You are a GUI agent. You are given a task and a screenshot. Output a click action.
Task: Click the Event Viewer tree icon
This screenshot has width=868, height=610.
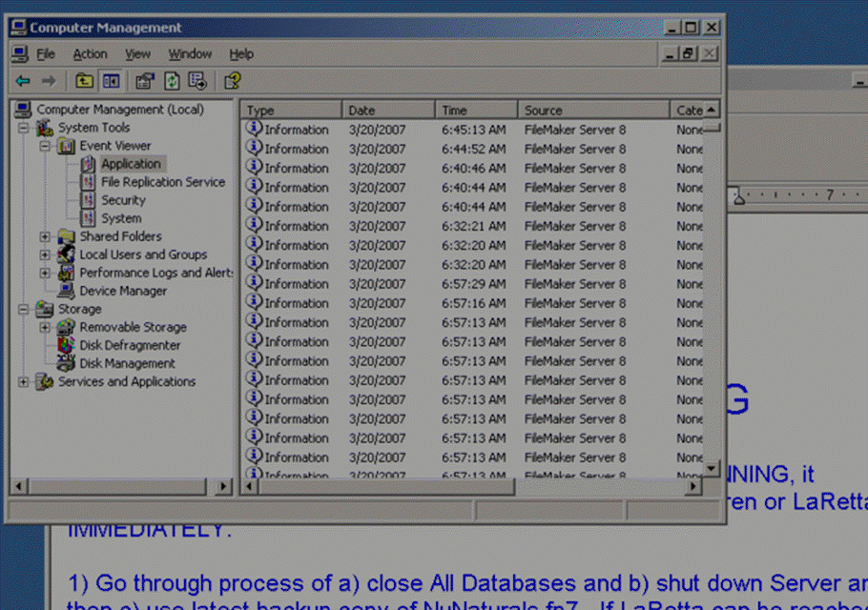[67, 146]
